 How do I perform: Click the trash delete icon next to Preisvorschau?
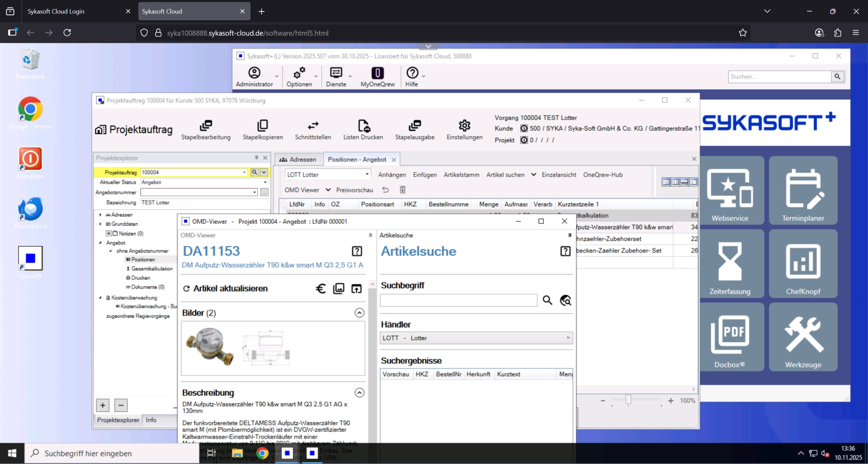tap(403, 190)
